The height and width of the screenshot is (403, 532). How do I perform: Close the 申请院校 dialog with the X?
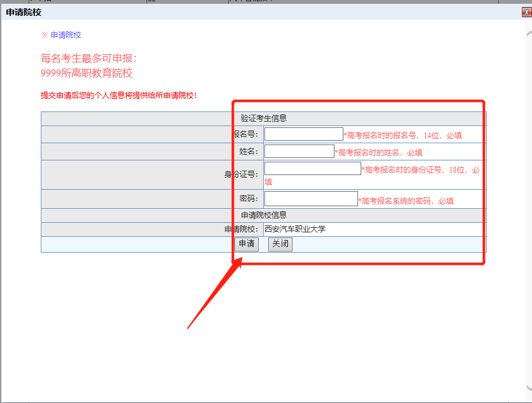[526, 12]
